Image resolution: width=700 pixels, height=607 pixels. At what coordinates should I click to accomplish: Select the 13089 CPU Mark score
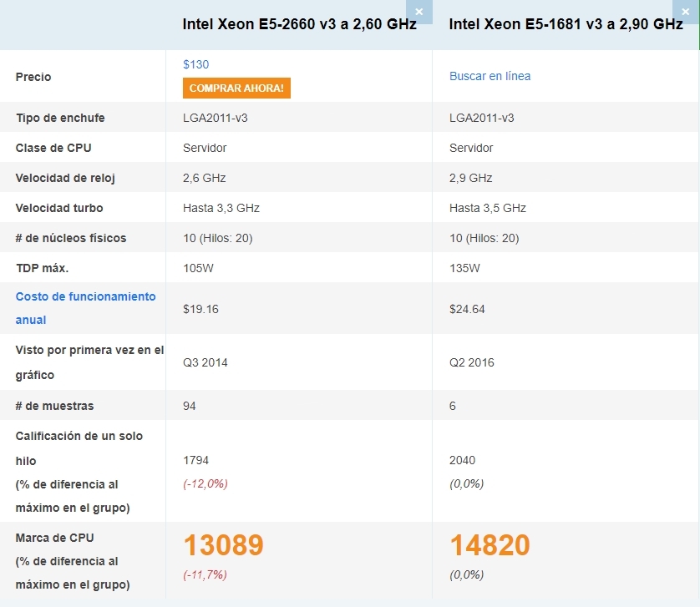tap(223, 545)
